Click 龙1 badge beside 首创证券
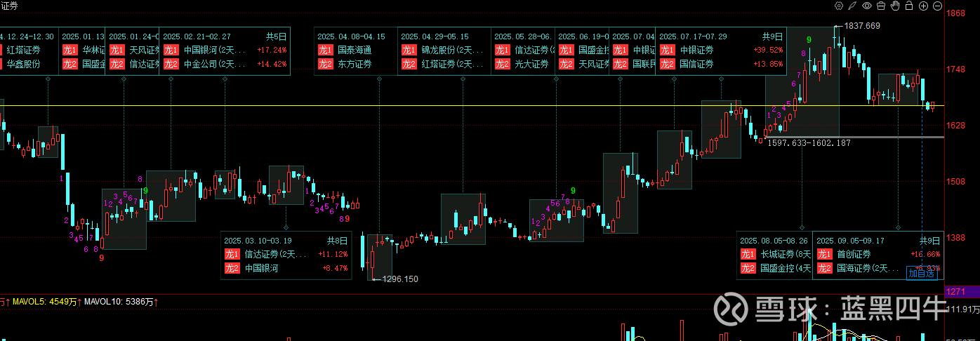This screenshot has width=980, height=341. pyautogui.click(x=825, y=254)
